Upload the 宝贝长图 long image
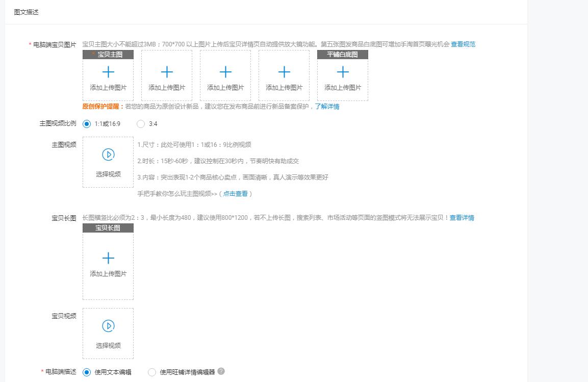Screen dimensions: 588x382 tap(108, 264)
